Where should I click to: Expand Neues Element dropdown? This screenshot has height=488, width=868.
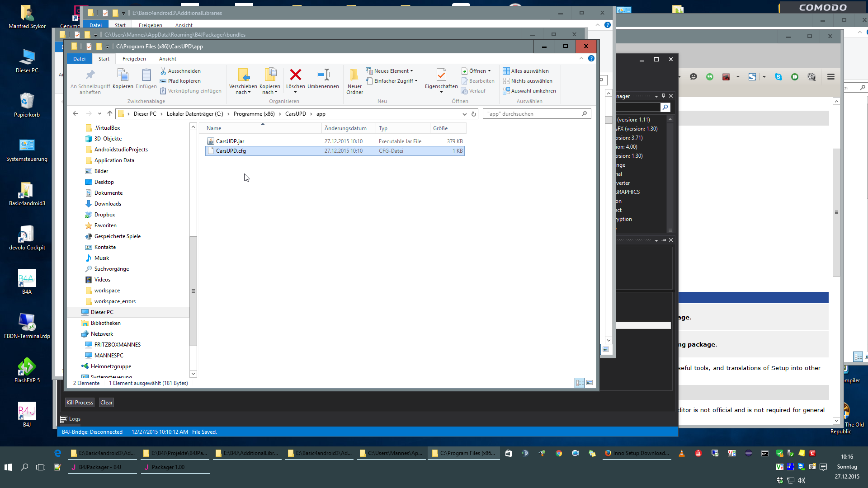[x=392, y=71]
